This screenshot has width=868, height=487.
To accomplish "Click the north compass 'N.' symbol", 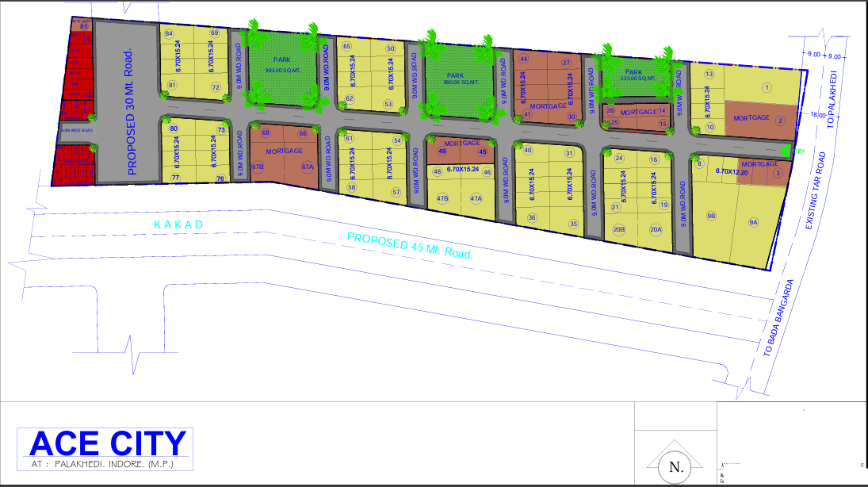I will (675, 467).
